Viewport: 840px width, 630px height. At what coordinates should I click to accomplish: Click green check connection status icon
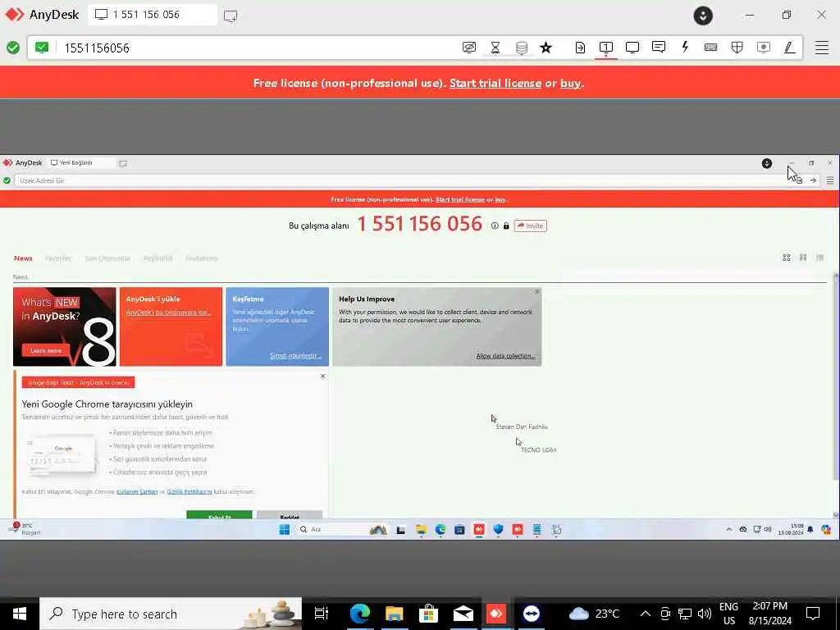pyautogui.click(x=13, y=48)
